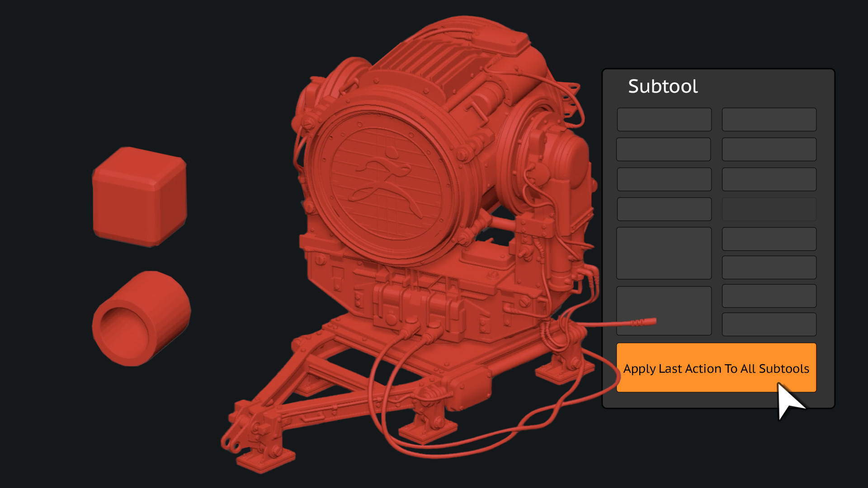Image resolution: width=868 pixels, height=488 pixels.
Task: Click second blank button in left column
Action: coord(664,149)
